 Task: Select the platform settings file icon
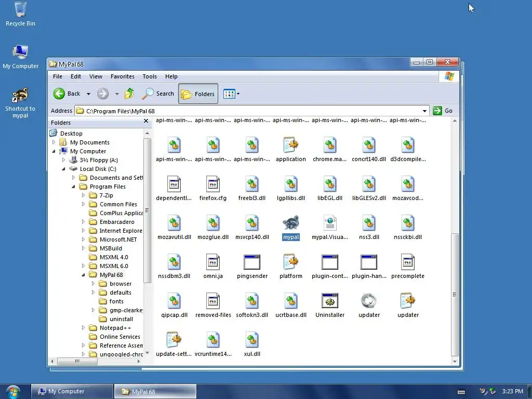(x=291, y=262)
